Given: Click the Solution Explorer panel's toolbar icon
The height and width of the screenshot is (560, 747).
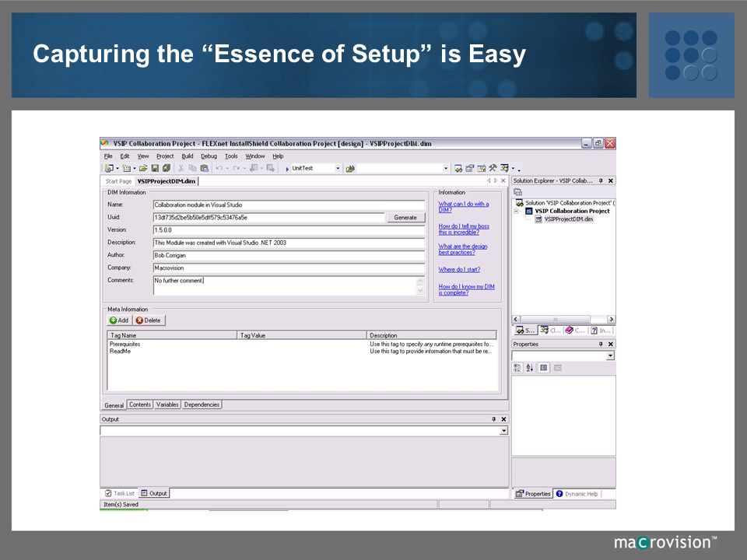Looking at the screenshot, I should tap(518, 192).
